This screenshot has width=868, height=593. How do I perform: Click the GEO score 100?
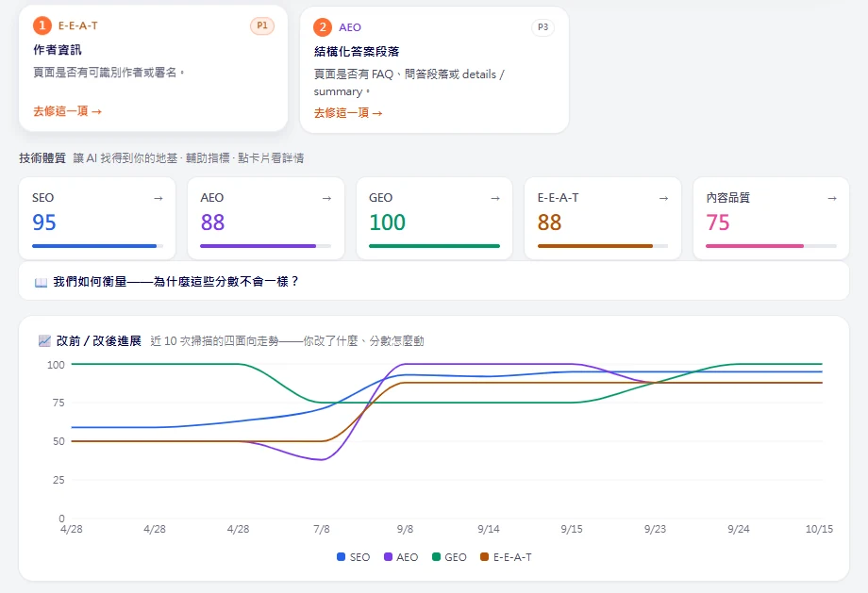388,222
